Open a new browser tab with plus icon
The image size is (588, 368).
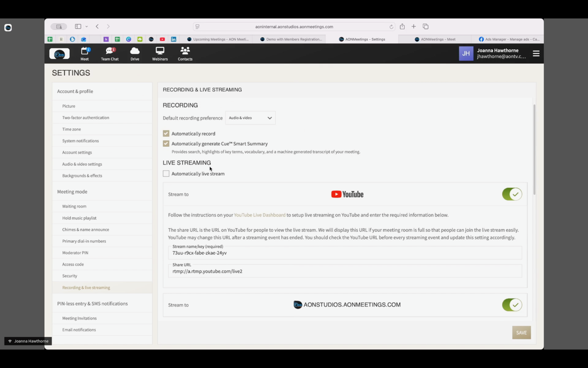point(413,27)
